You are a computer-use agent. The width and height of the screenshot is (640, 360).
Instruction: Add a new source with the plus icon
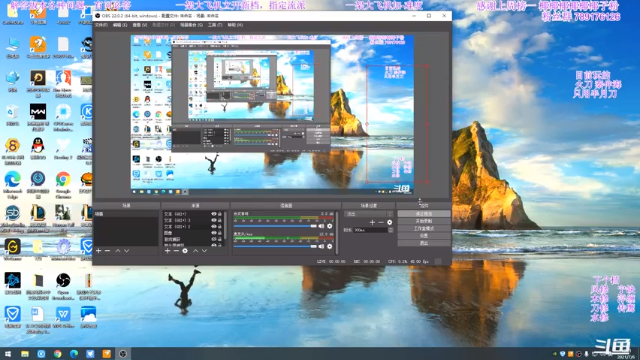[x=167, y=251]
